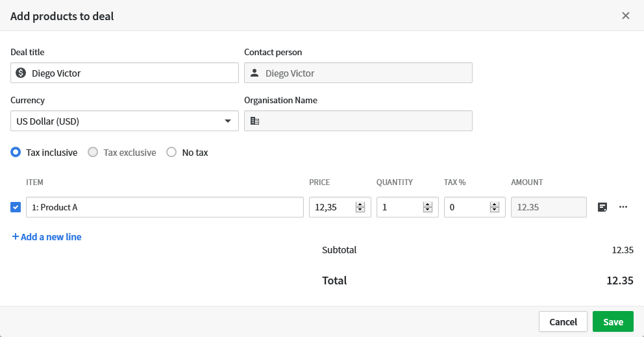
Task: Click the item field containing Product A
Action: 165,207
